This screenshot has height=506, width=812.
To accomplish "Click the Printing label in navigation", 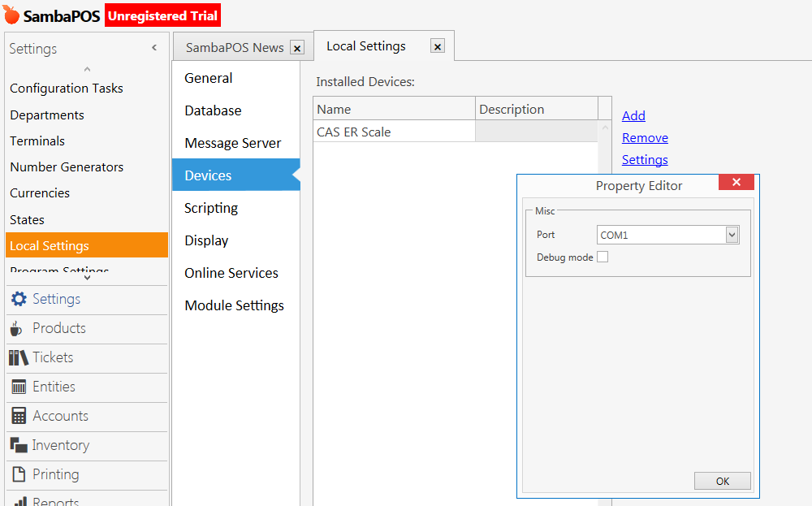I will 56,474.
